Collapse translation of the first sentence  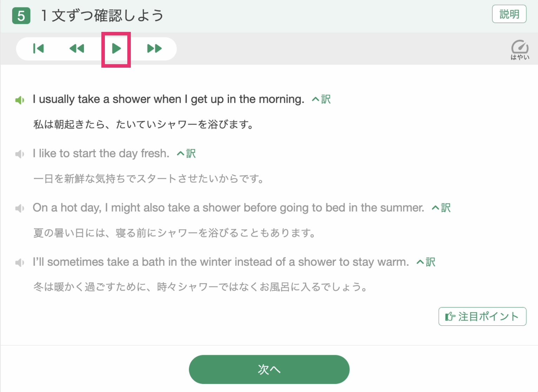click(321, 99)
